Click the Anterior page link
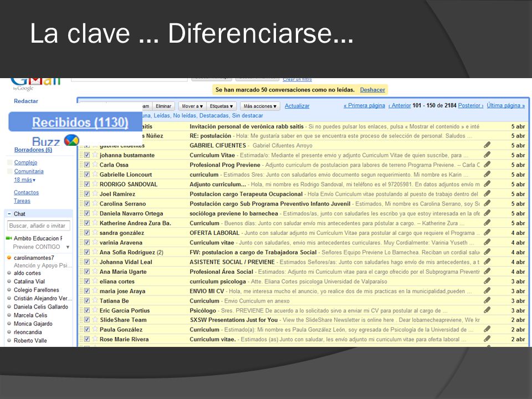Screen dimensions: 532x399 pos(400,105)
